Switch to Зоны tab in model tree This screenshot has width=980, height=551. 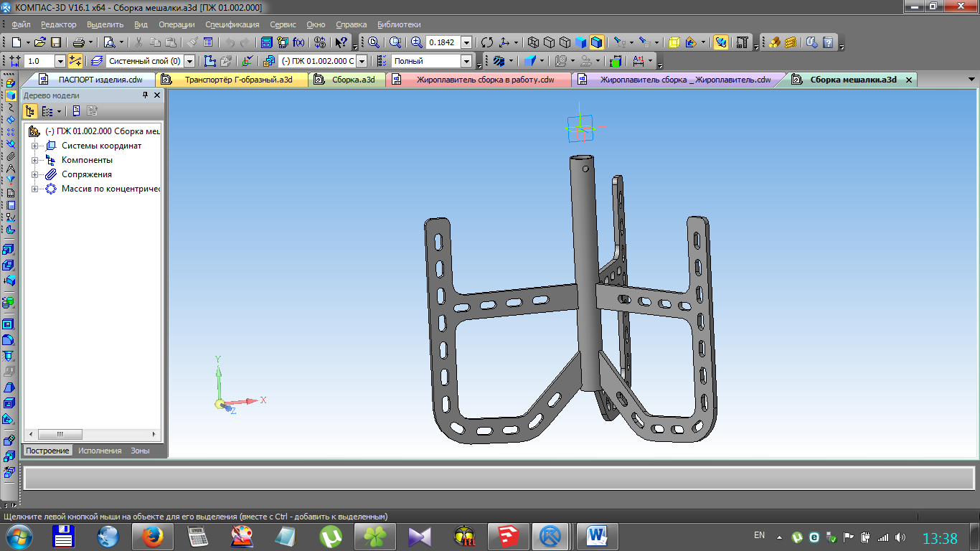coord(140,451)
